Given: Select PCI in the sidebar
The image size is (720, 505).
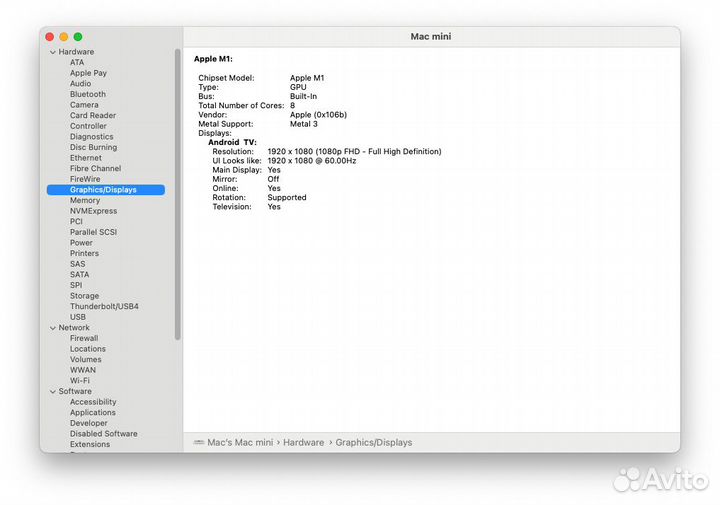Looking at the screenshot, I should [x=76, y=221].
